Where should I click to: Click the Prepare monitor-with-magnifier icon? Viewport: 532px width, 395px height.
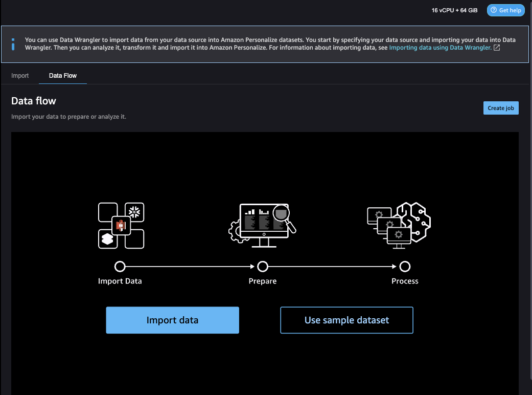262,225
